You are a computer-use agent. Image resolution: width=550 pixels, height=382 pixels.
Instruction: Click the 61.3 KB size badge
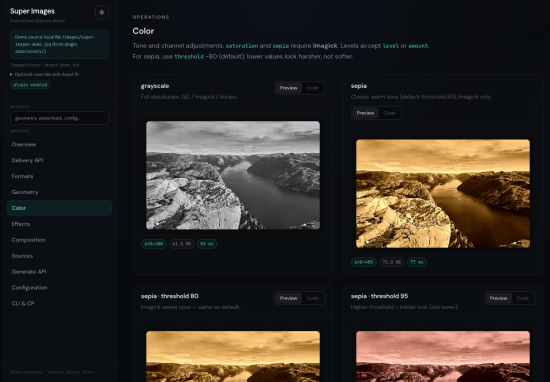coord(182,244)
